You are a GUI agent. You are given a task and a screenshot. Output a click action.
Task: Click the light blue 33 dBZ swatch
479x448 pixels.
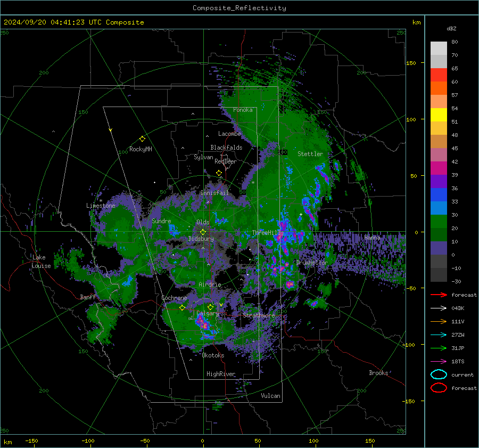pos(439,208)
